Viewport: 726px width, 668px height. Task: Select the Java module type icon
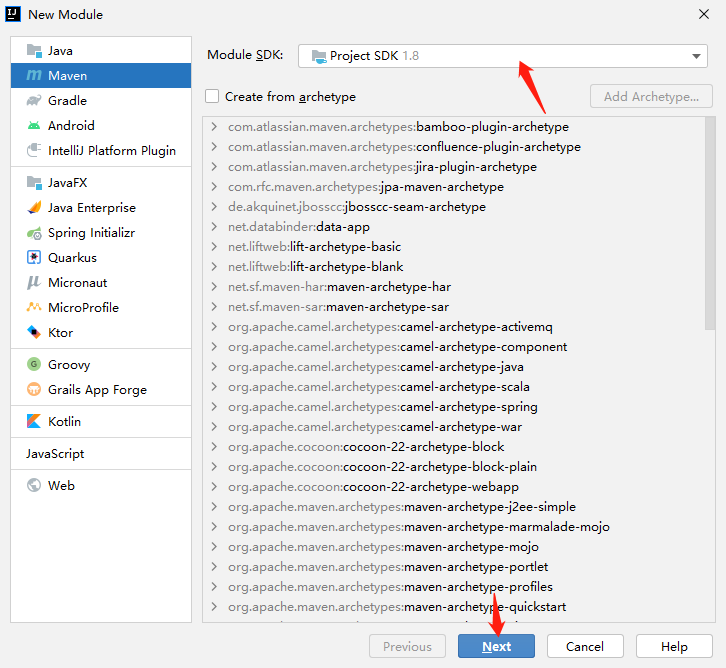click(34, 50)
